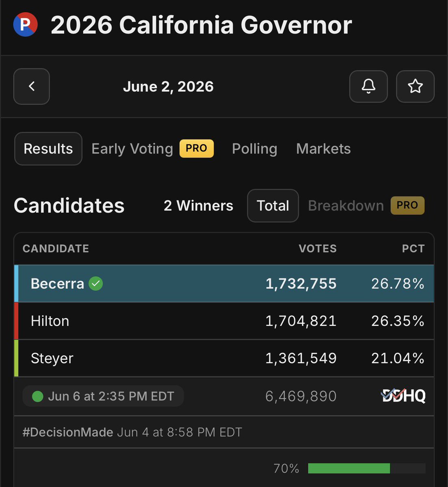Click the DDHQ logo
Screen dimensions: 448x487
pyautogui.click(x=403, y=396)
